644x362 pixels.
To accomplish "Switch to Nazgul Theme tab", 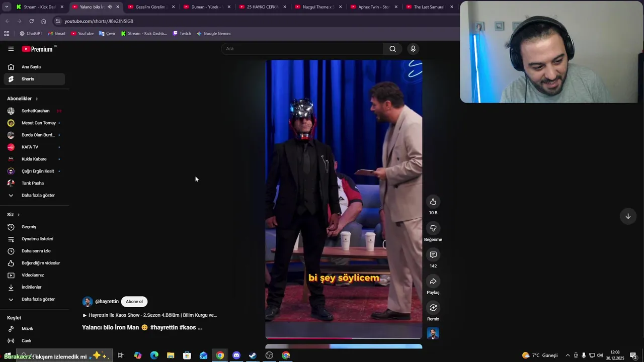I will tap(318, 7).
